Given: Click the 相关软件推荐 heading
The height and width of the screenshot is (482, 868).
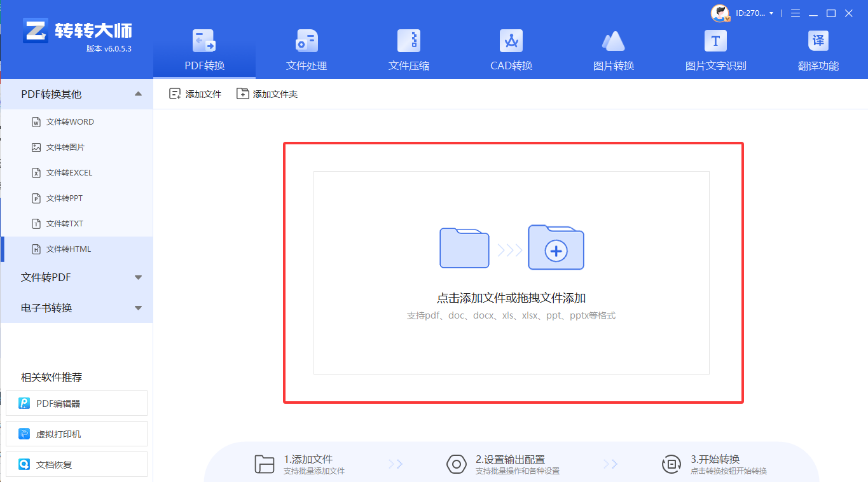Looking at the screenshot, I should [52, 377].
